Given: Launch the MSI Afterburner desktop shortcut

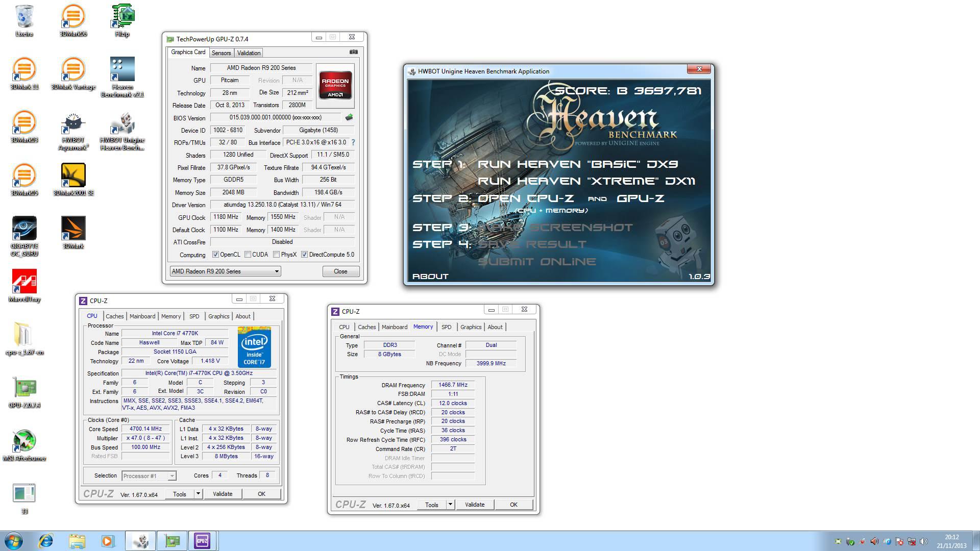Looking at the screenshot, I should (x=24, y=445).
